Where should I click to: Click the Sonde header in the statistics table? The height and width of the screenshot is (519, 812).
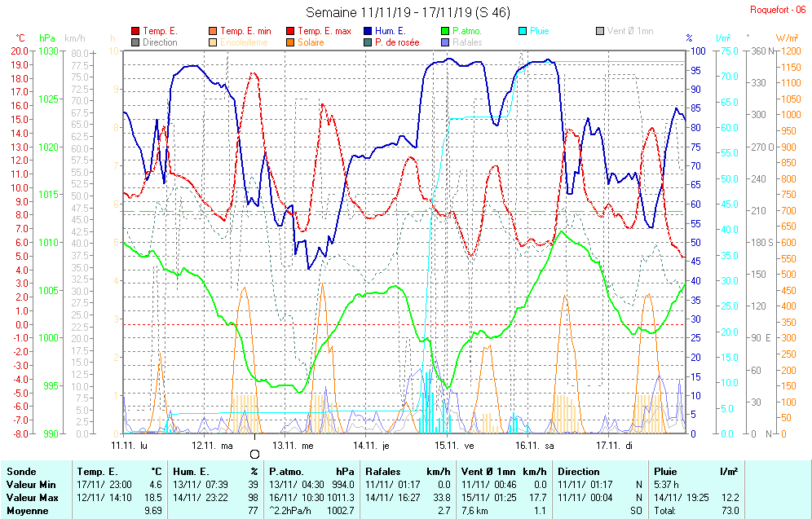21,472
